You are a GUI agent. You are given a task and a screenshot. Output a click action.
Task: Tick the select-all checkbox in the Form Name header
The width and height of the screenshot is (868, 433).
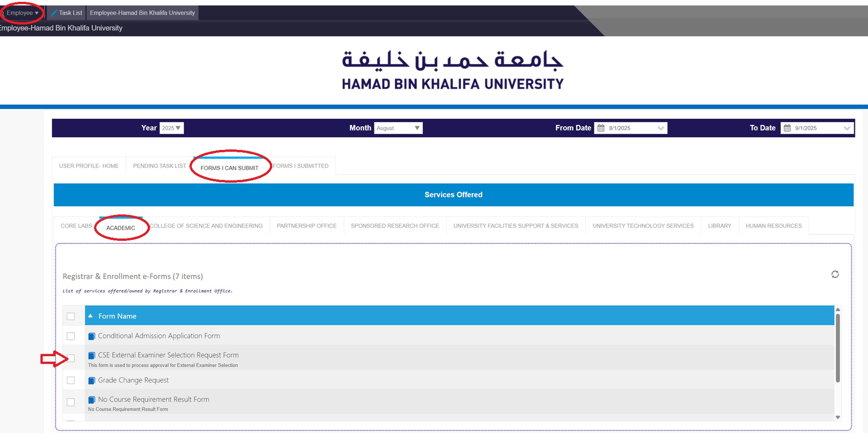click(71, 316)
